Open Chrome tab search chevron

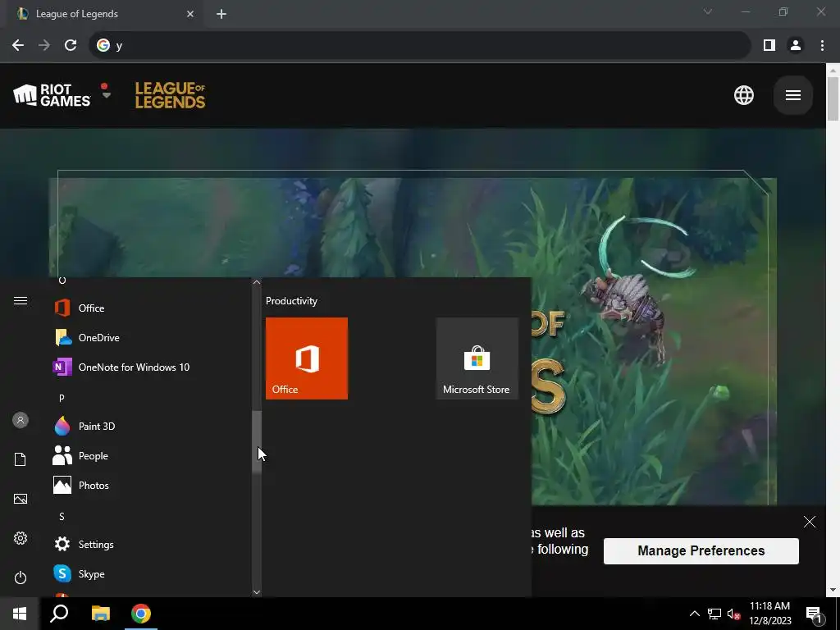[708, 11]
